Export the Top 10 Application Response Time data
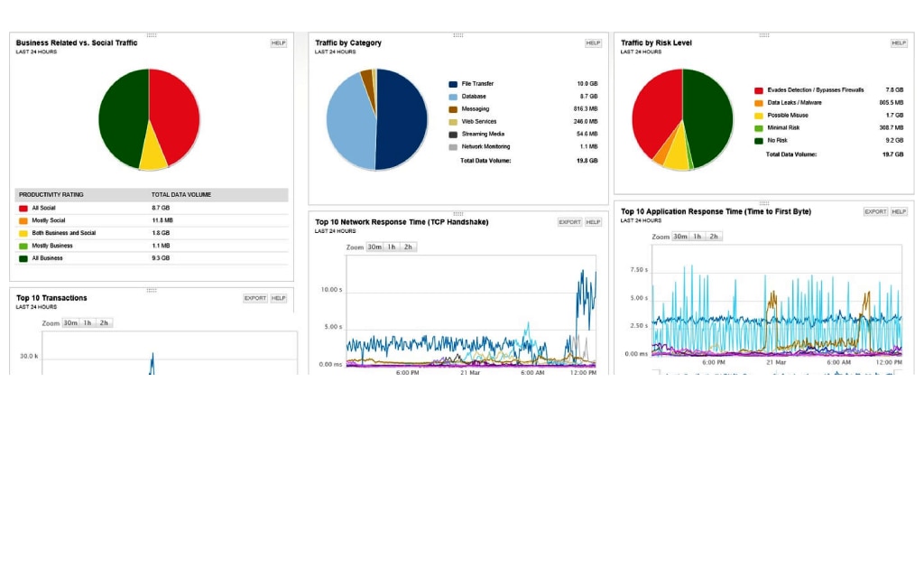Screen dimensions: 924x578 tap(875, 210)
